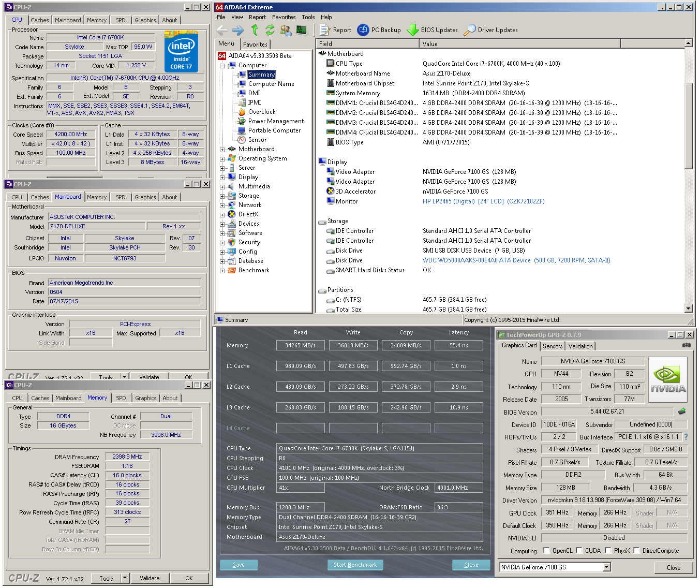Viewport: 700px width, 588px height.
Task: Open the Tools dropdown arrow in bottom CPU-Z
Action: click(125, 578)
